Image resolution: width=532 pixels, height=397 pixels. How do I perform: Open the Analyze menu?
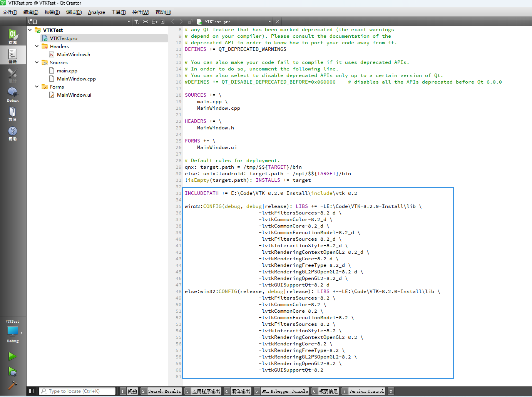click(x=96, y=12)
